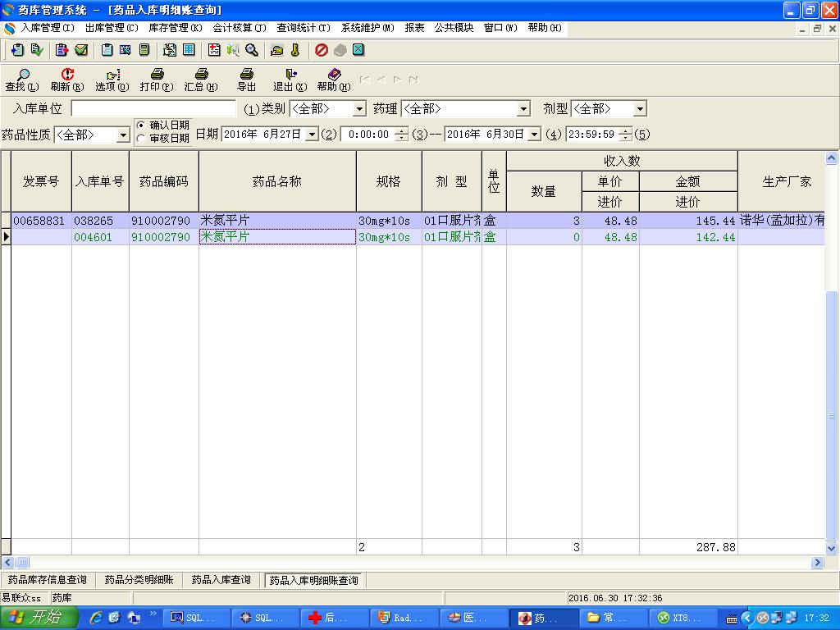840x630 pixels.
Task: Open the 查询统计 menu
Action: pyautogui.click(x=303, y=28)
